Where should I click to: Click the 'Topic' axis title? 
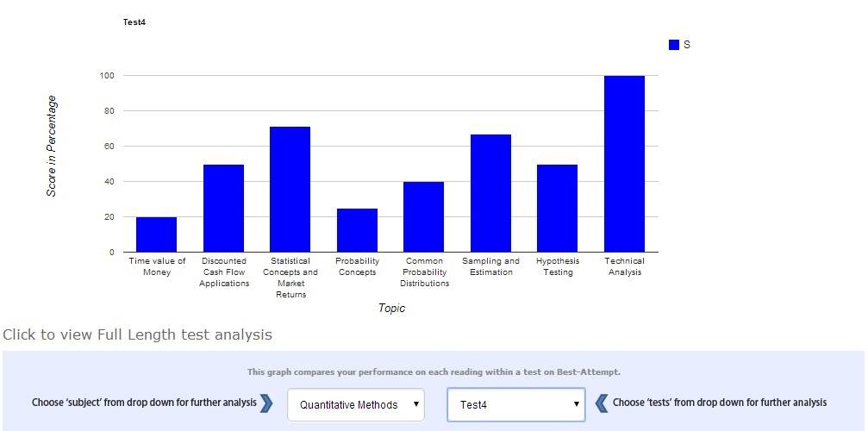click(391, 309)
